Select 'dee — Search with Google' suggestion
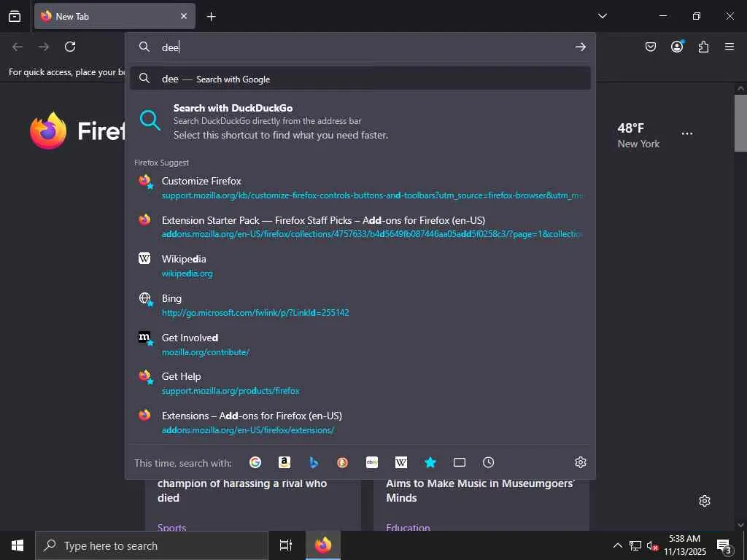Image resolution: width=747 pixels, height=560 pixels. coord(360,79)
